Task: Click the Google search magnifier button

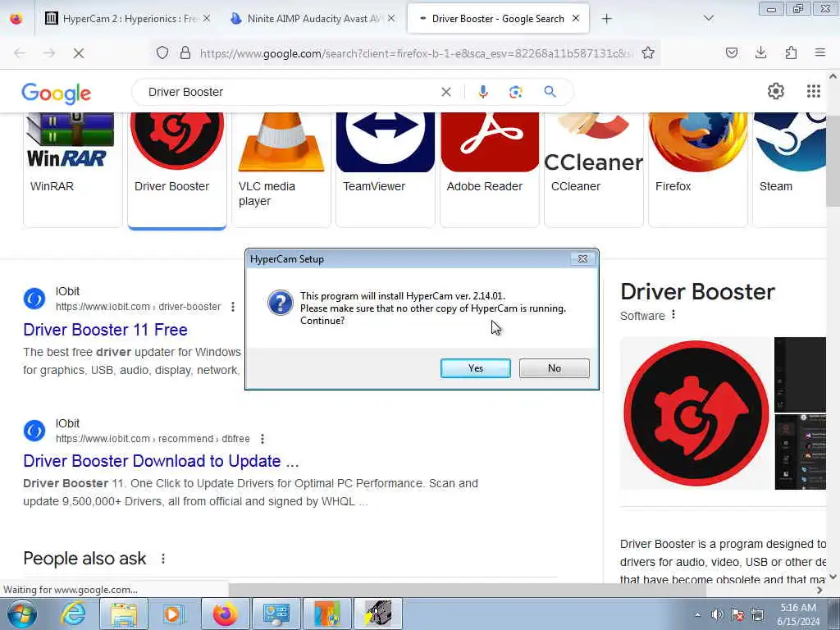Action: pos(550,92)
